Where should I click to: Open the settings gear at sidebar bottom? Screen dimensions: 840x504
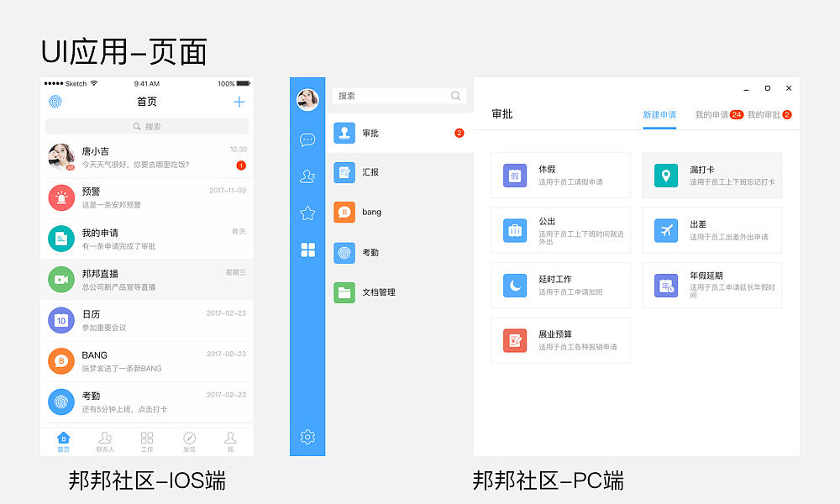pos(307,437)
